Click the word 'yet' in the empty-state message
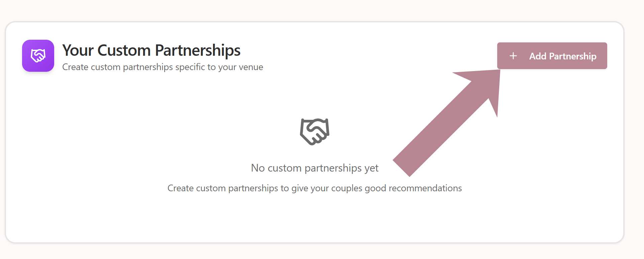644x259 pixels. click(371, 168)
